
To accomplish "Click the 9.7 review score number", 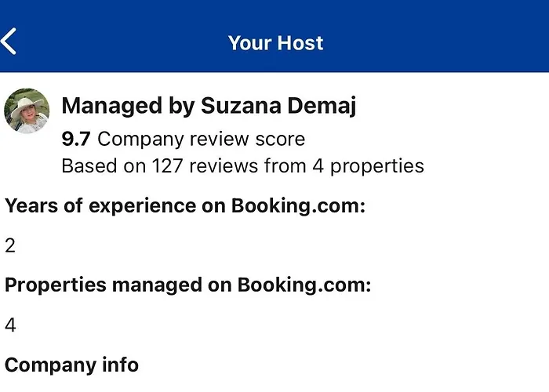I will point(76,140).
